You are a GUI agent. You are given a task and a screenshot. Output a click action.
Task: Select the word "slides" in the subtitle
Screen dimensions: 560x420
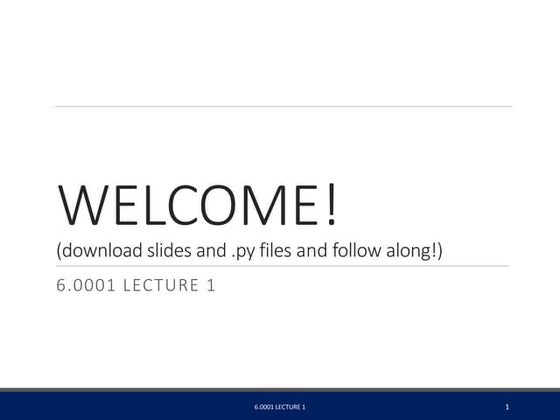(169, 250)
